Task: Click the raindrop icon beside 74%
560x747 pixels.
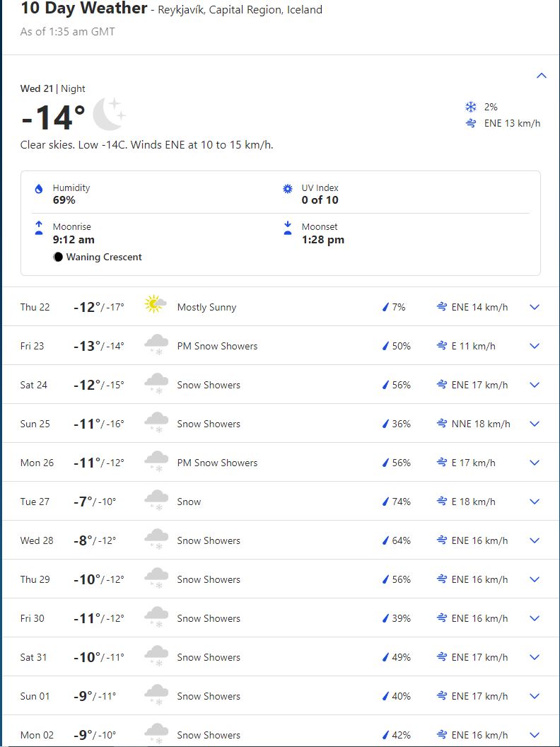Action: [386, 502]
